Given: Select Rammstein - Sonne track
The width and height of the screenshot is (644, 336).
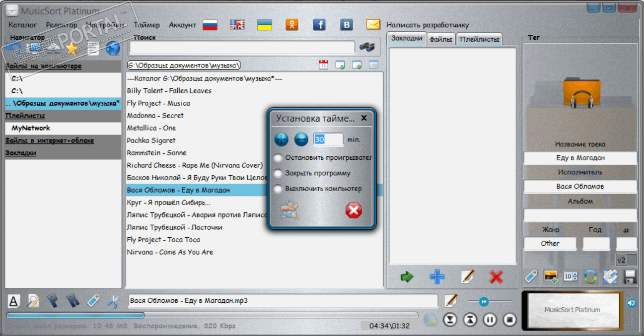Looking at the screenshot, I should pyautogui.click(x=156, y=153).
